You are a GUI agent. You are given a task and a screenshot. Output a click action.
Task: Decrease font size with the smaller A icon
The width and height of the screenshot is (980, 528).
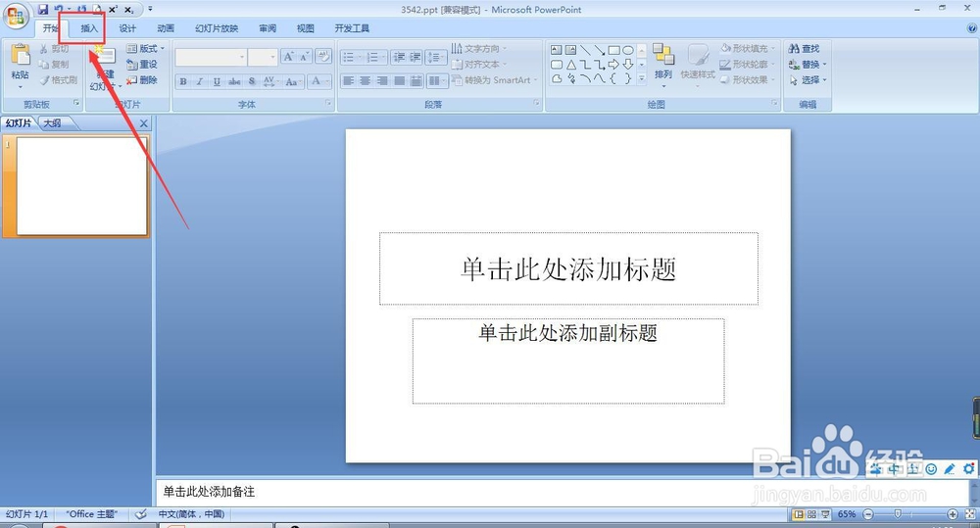pyautogui.click(x=304, y=57)
